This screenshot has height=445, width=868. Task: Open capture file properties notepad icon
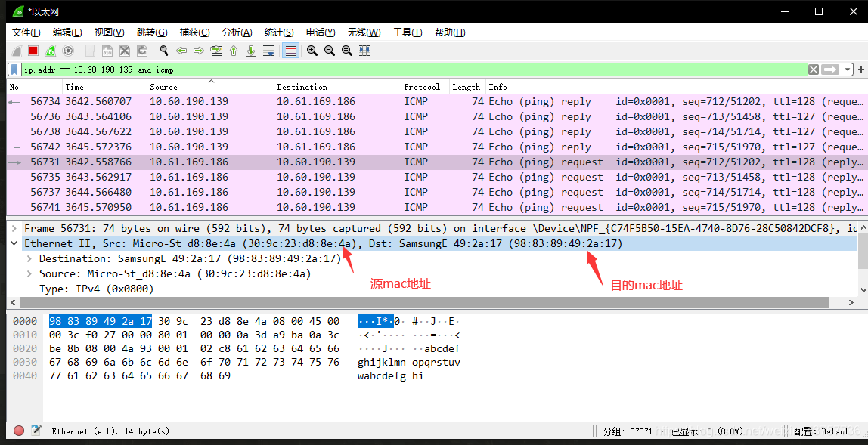tap(36, 431)
